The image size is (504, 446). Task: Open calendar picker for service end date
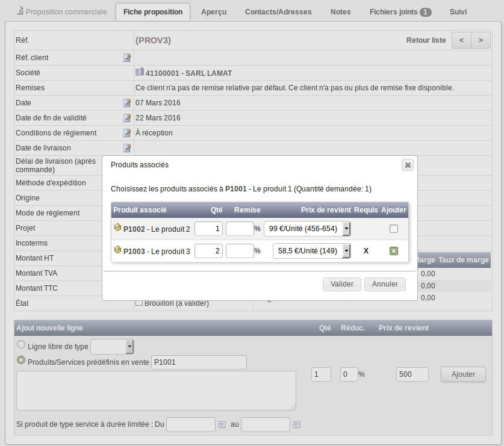click(x=297, y=424)
